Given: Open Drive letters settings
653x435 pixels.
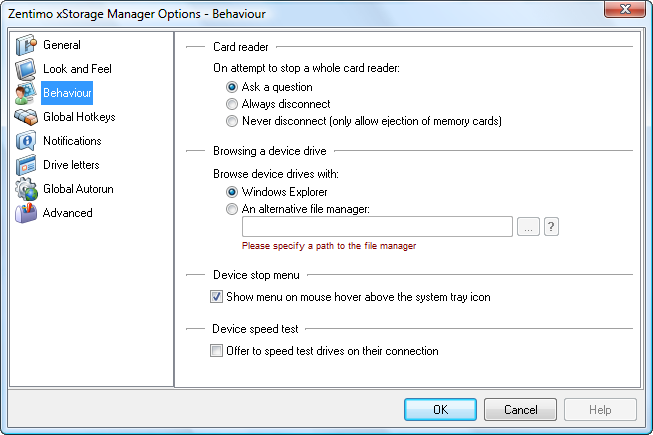Looking at the screenshot, I should (x=71, y=165).
